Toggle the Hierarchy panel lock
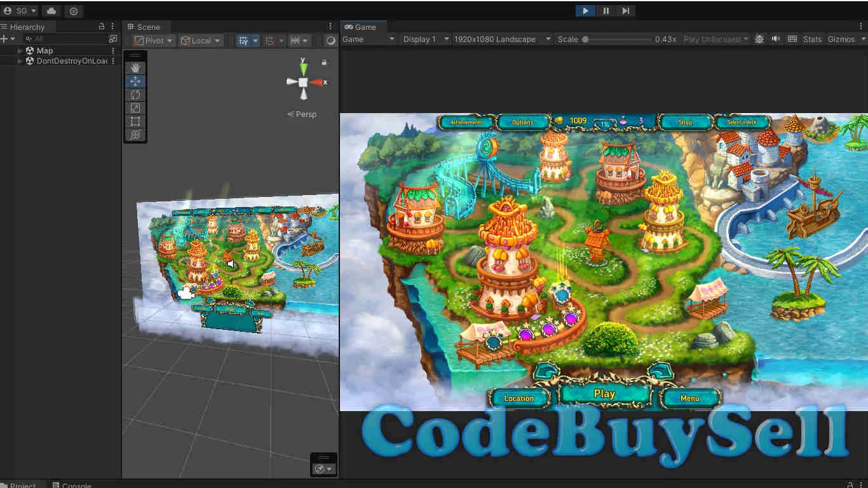This screenshot has width=868, height=488. click(102, 27)
